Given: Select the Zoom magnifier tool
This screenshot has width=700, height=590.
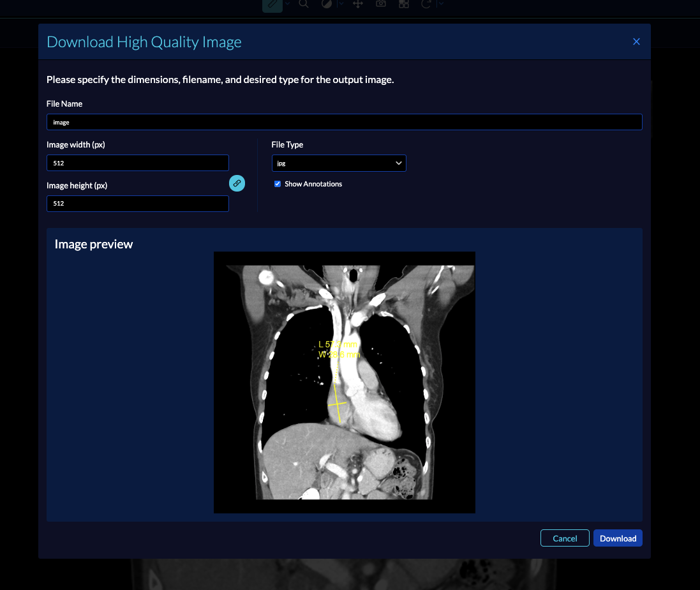Looking at the screenshot, I should (304, 4).
